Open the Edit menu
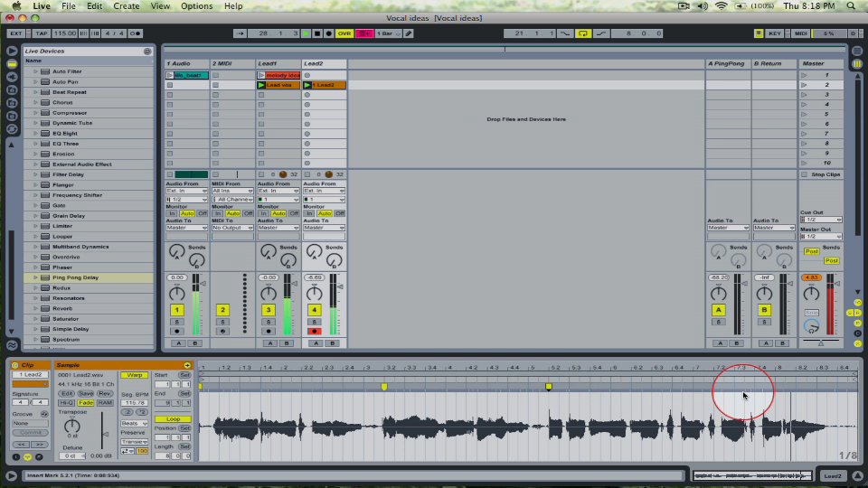This screenshot has height=488, width=868. pos(94,6)
